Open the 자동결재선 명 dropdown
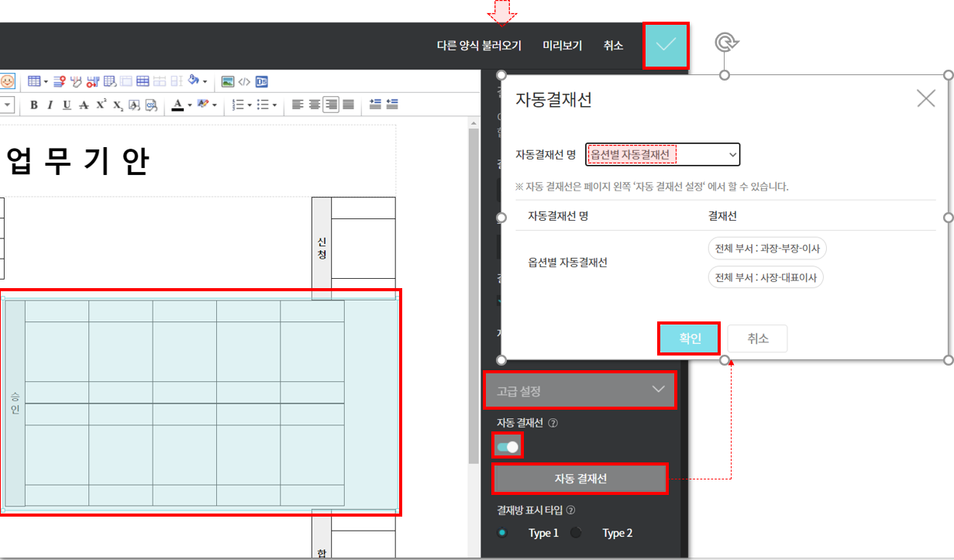Screen dimensions: 954x560 coord(663,155)
